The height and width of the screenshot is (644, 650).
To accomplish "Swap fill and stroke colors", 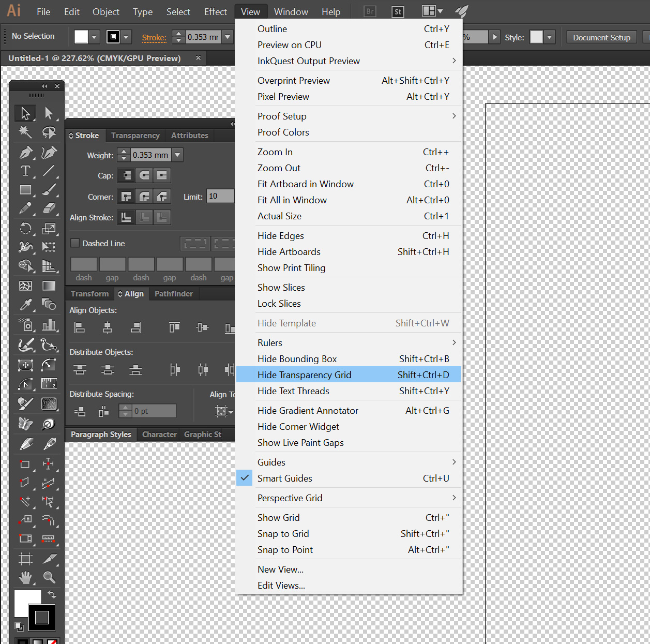I will point(52,595).
